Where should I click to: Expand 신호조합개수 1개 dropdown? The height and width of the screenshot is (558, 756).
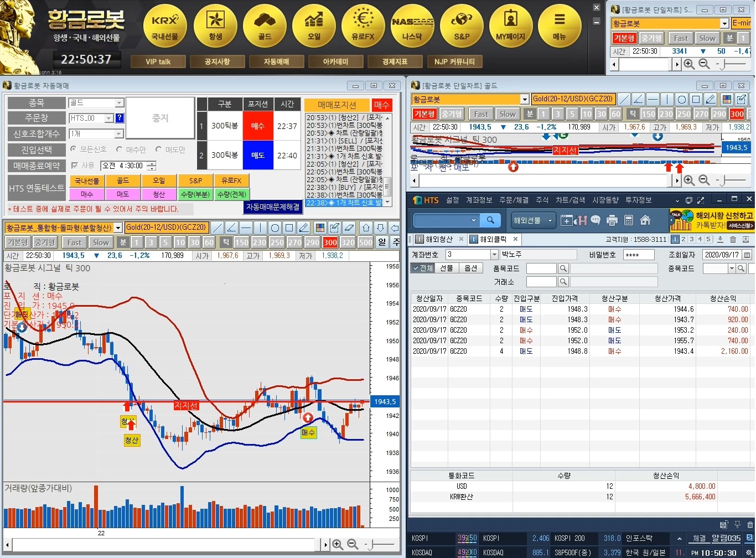click(118, 134)
